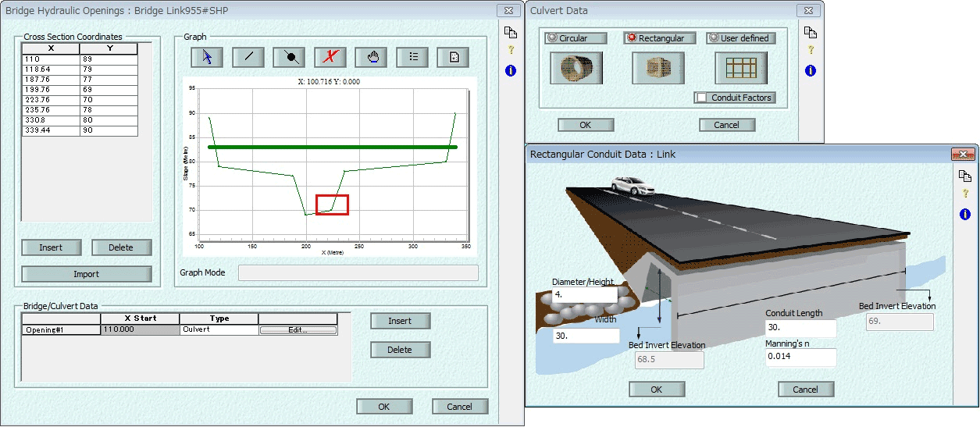Screen dimensions: 980x427
Task: Enable the Conduit Factors checkbox
Action: click(x=702, y=98)
